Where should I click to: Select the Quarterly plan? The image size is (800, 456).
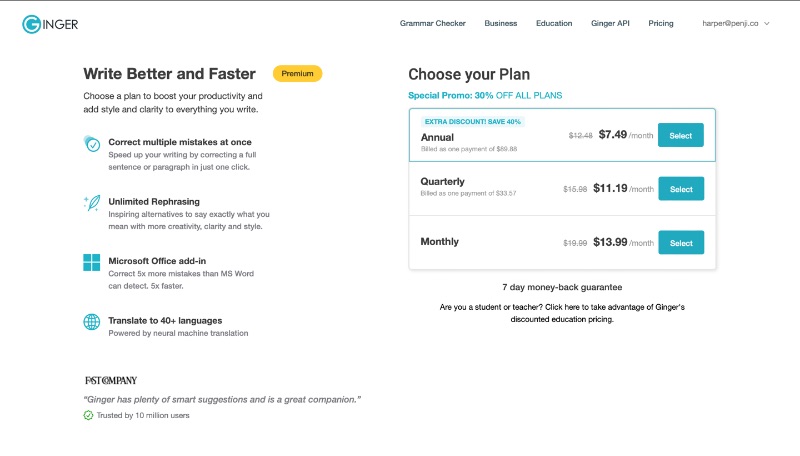(x=681, y=188)
